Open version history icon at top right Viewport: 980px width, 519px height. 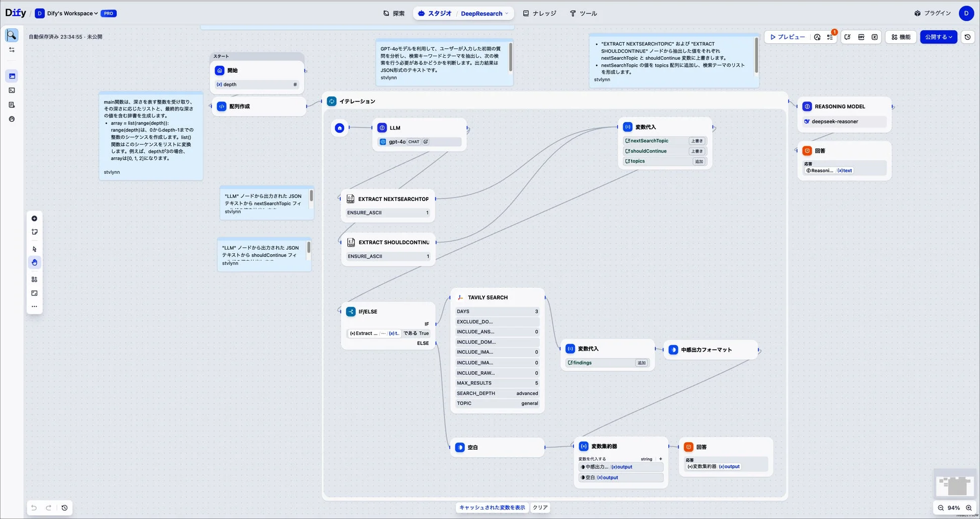click(x=967, y=37)
